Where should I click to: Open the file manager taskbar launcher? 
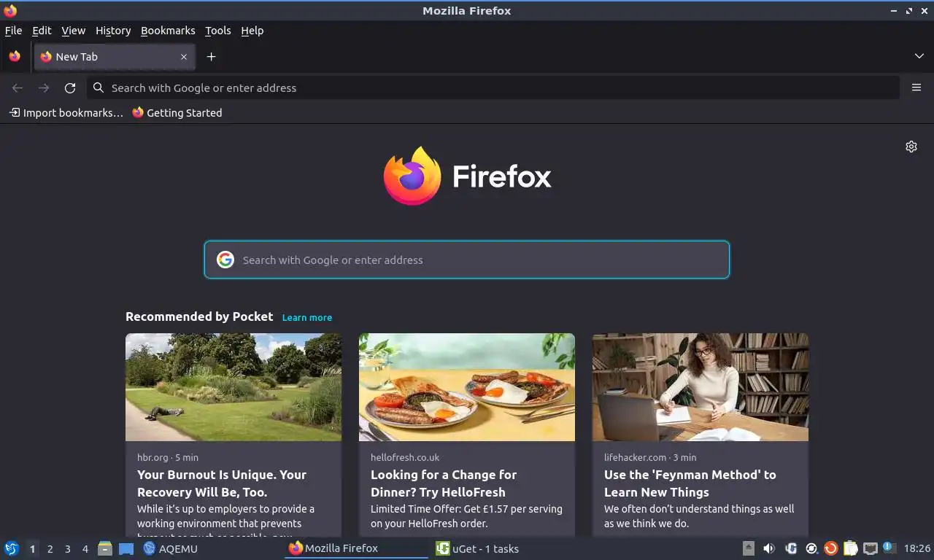tap(105, 548)
